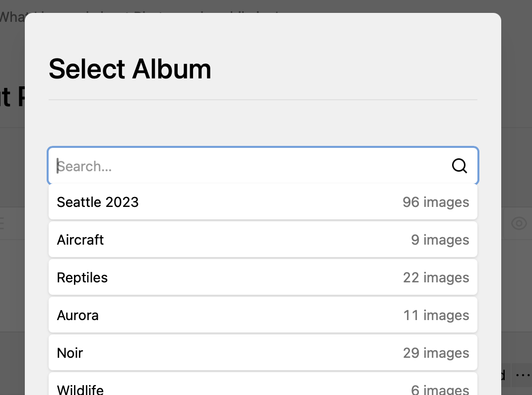Click the "11 images" count for Aurora
The width and height of the screenshot is (532, 395).
[x=436, y=315]
